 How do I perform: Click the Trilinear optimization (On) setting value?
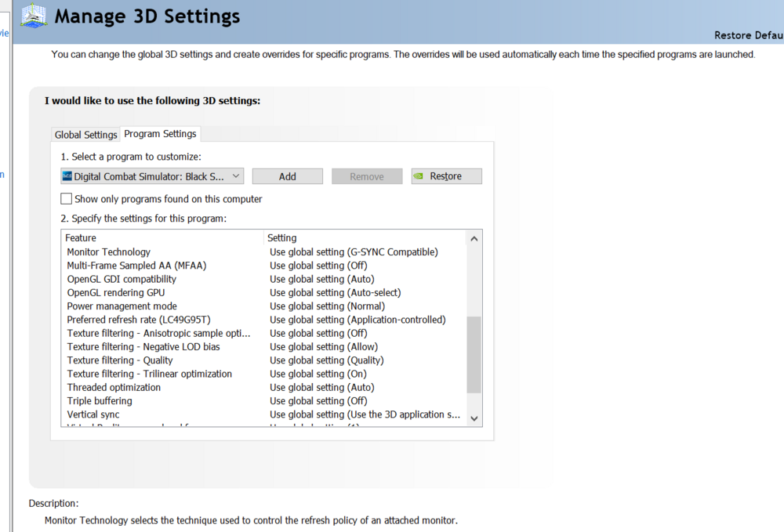click(318, 374)
